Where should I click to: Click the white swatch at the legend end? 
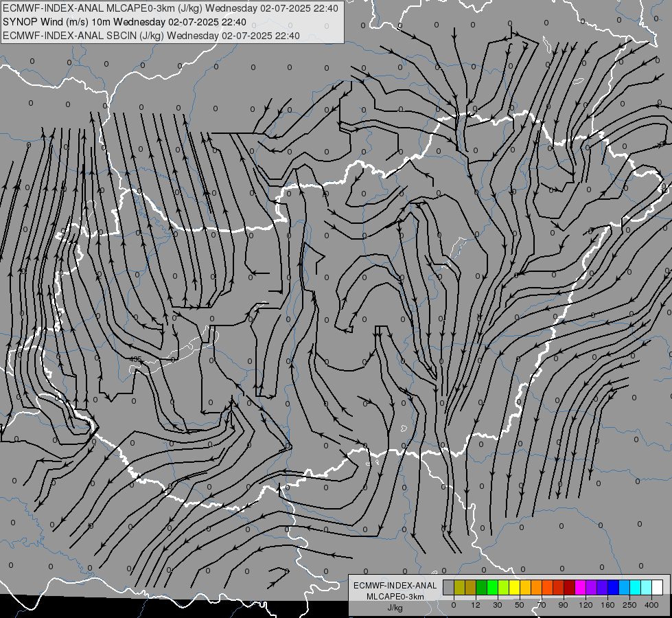point(658,587)
